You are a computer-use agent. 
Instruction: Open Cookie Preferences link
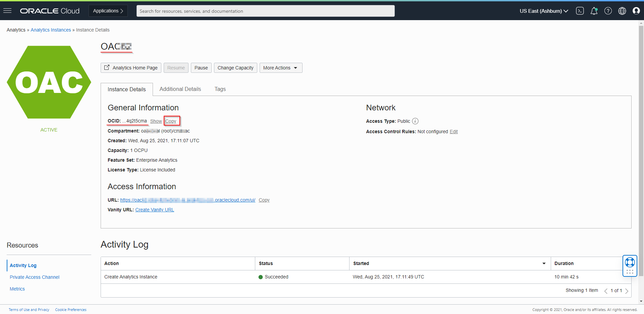[71, 310]
